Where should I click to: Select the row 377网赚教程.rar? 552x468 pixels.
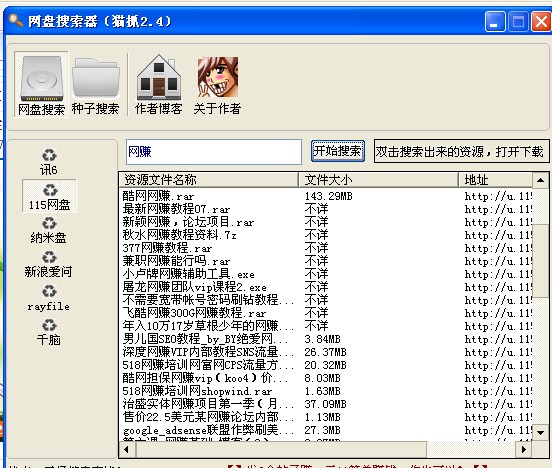click(326, 248)
